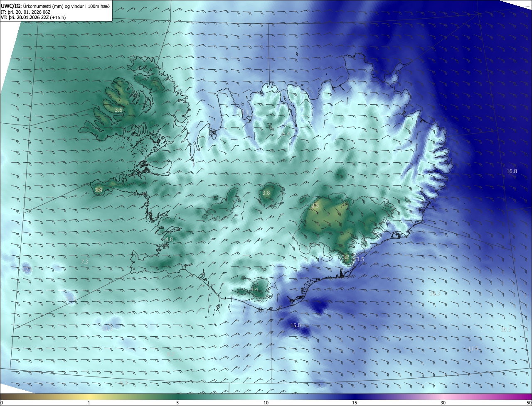Click the 13.5 value label on the southeast coast
Image resolution: width=532 pixels, height=406 pixels.
(x=359, y=259)
